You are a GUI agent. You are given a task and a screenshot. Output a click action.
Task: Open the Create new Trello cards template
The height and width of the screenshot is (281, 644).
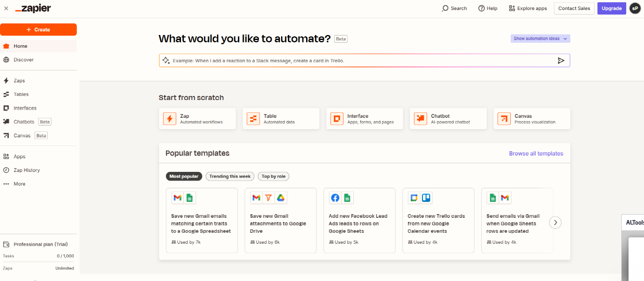[438, 220]
